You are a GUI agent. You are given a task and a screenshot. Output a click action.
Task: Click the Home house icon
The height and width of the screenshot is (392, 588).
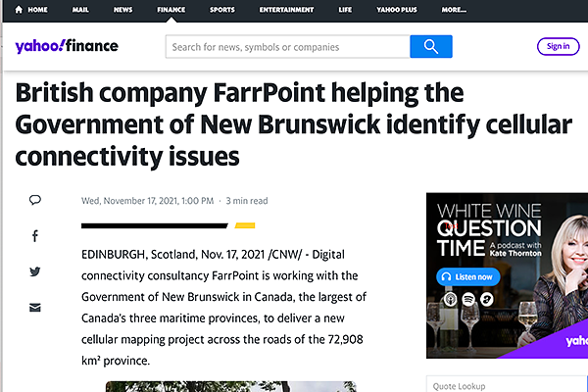click(19, 10)
